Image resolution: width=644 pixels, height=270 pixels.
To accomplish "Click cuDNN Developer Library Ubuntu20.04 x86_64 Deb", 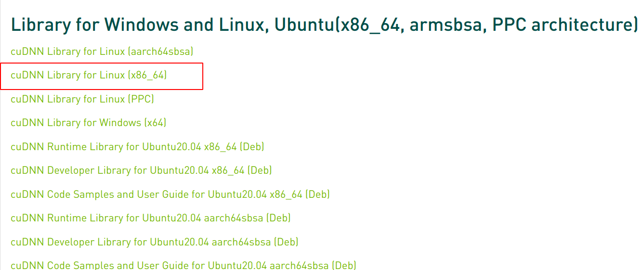I will [x=141, y=170].
